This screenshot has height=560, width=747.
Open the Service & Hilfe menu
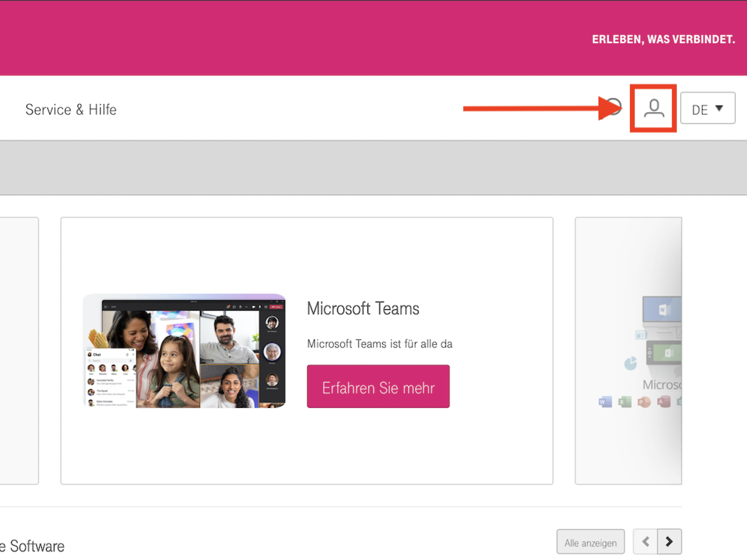71,109
